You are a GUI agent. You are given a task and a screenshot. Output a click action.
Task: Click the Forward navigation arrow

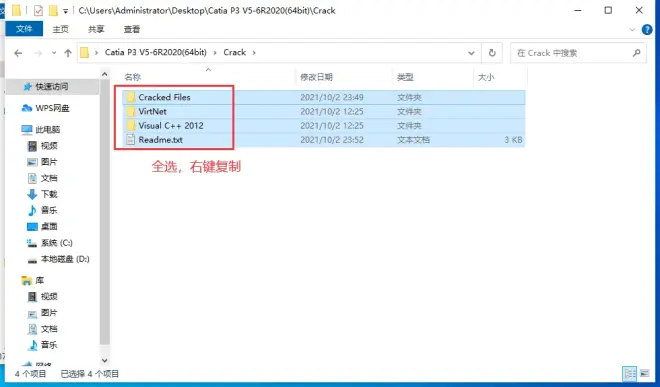(38, 53)
